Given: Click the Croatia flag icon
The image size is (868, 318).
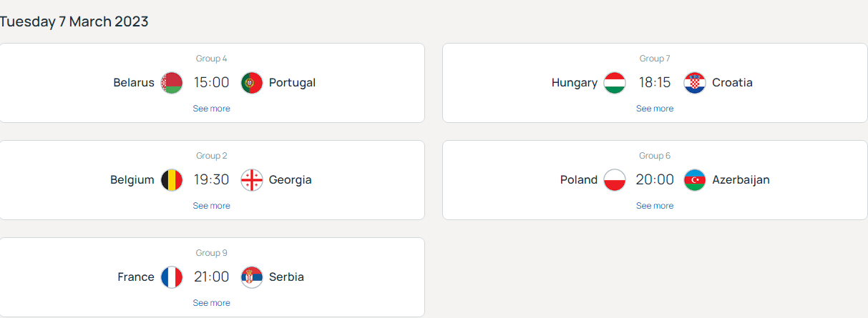Looking at the screenshot, I should click(x=695, y=83).
